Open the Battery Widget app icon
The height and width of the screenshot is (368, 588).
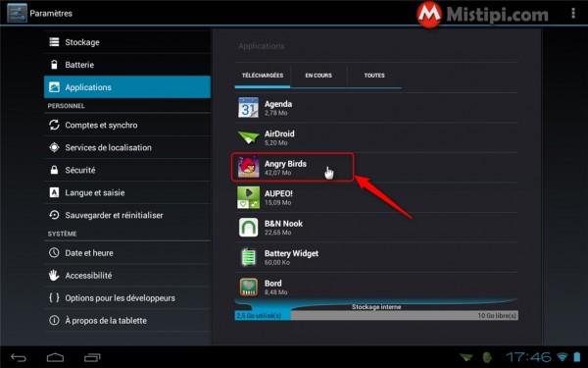tap(248, 257)
